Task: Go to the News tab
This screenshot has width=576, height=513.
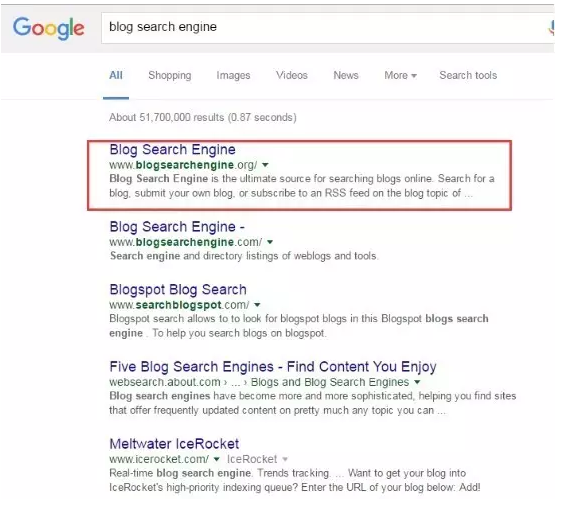Action: tap(346, 75)
